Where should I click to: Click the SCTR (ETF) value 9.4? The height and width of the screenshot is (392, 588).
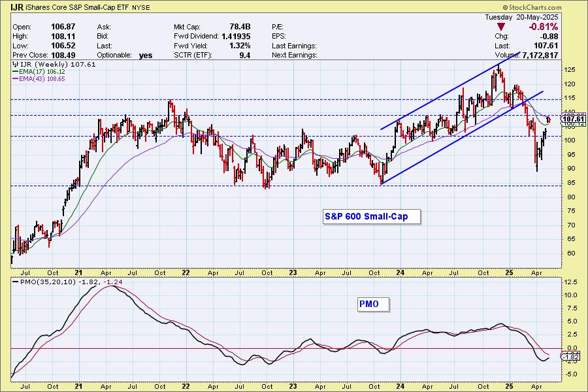[x=244, y=55]
